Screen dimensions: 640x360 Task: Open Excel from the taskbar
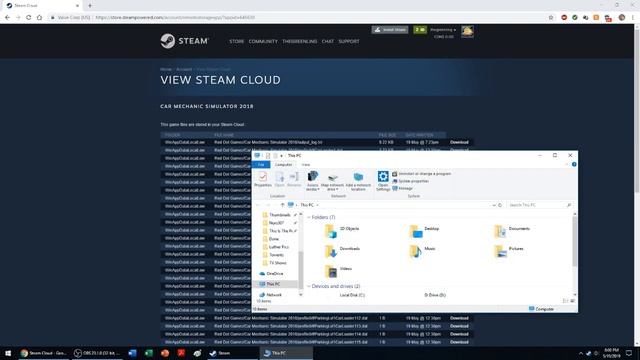(x=149, y=353)
